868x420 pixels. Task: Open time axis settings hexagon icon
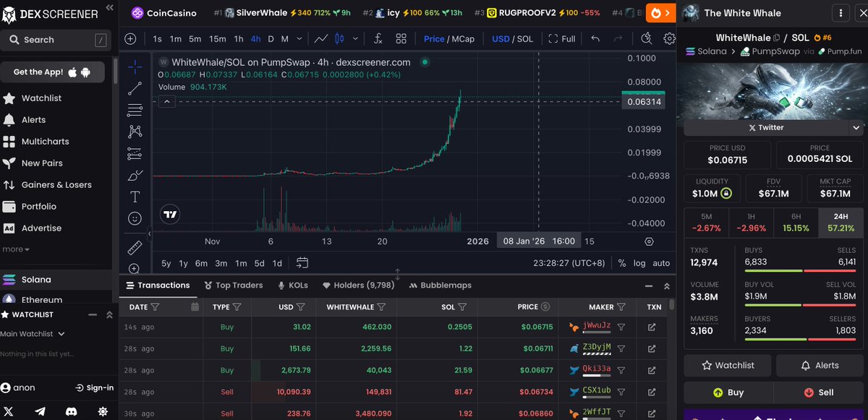(x=649, y=241)
